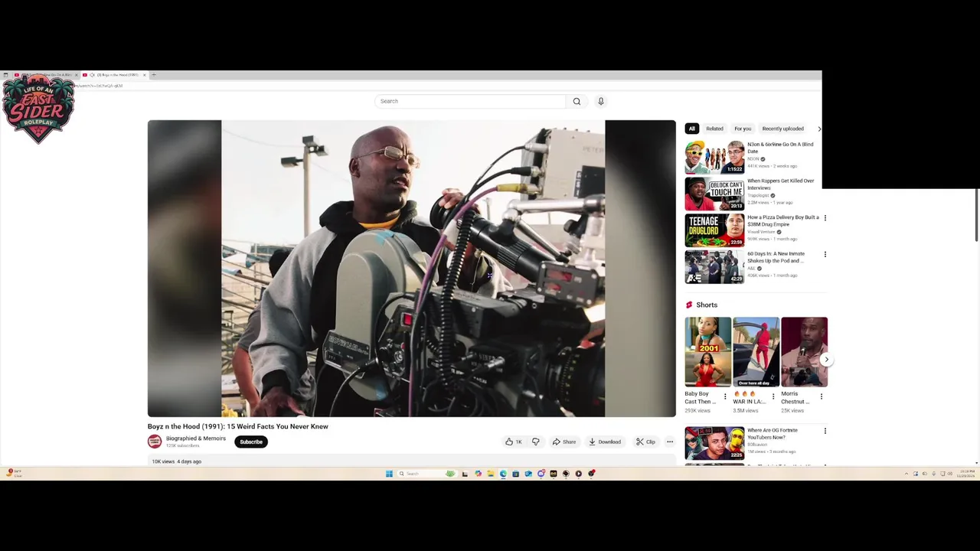
Task: Open options for Pizza Delivery Boy video
Action: click(x=825, y=218)
